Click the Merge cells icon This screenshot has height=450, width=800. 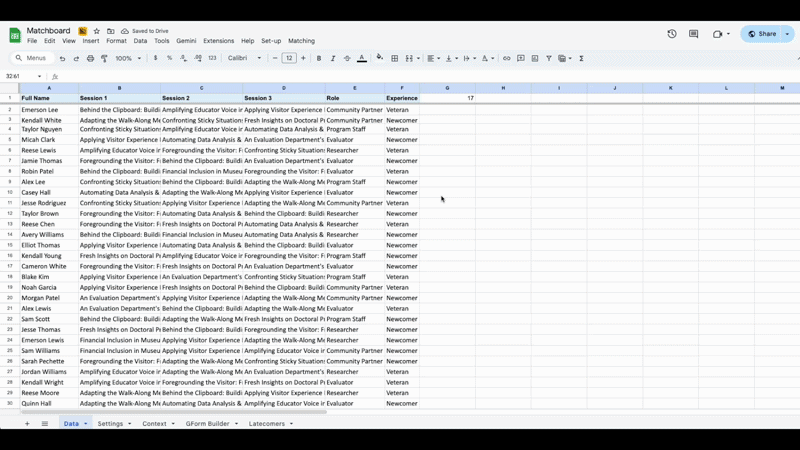point(409,58)
